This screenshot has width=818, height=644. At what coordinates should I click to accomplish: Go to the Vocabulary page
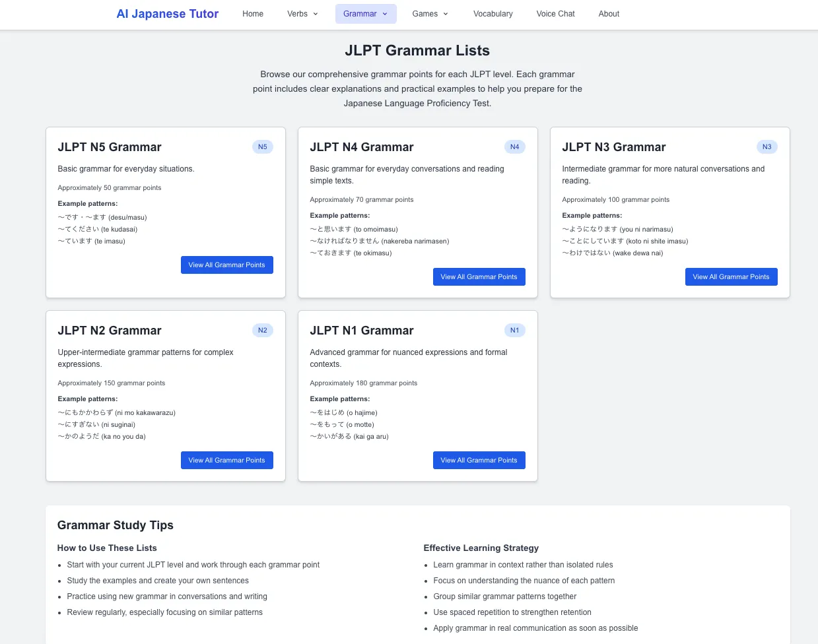pos(493,14)
